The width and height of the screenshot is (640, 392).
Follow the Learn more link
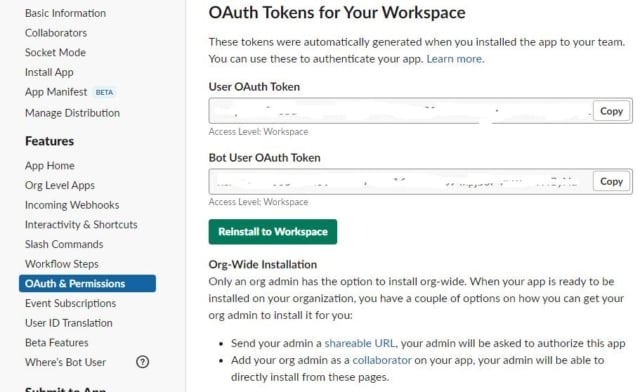pyautogui.click(x=455, y=59)
